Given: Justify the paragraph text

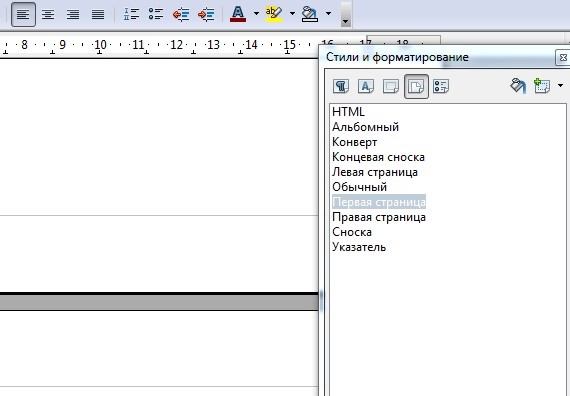Looking at the screenshot, I should tap(98, 15).
